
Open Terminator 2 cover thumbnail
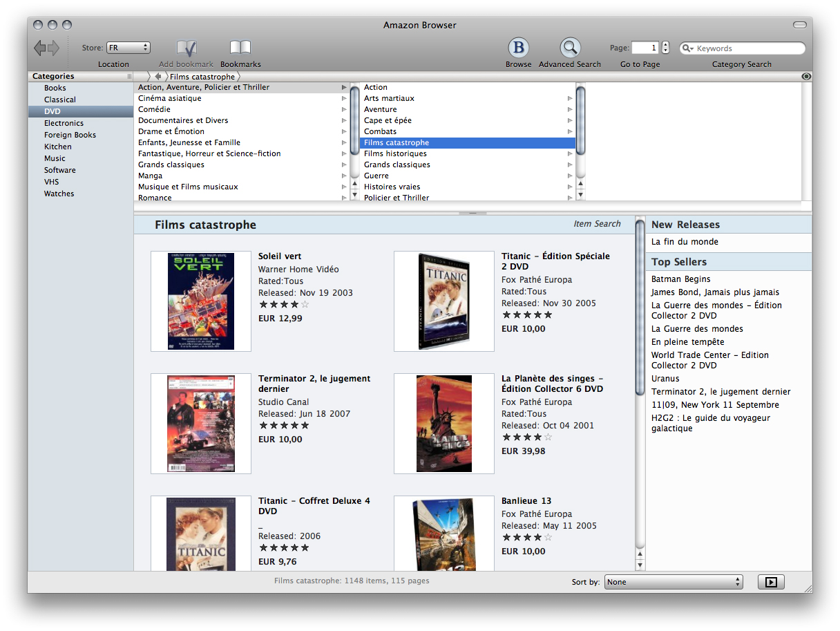point(201,424)
